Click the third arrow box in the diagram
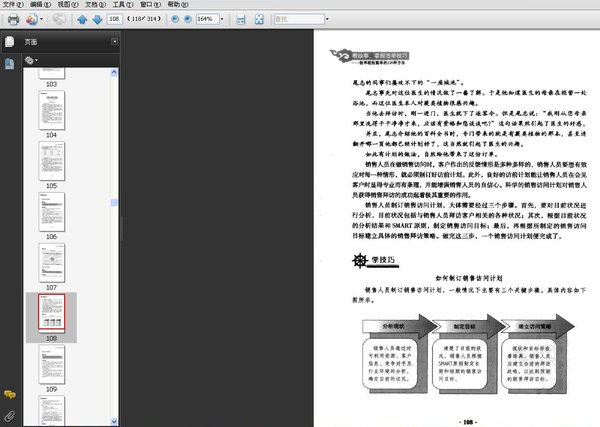 point(538,326)
